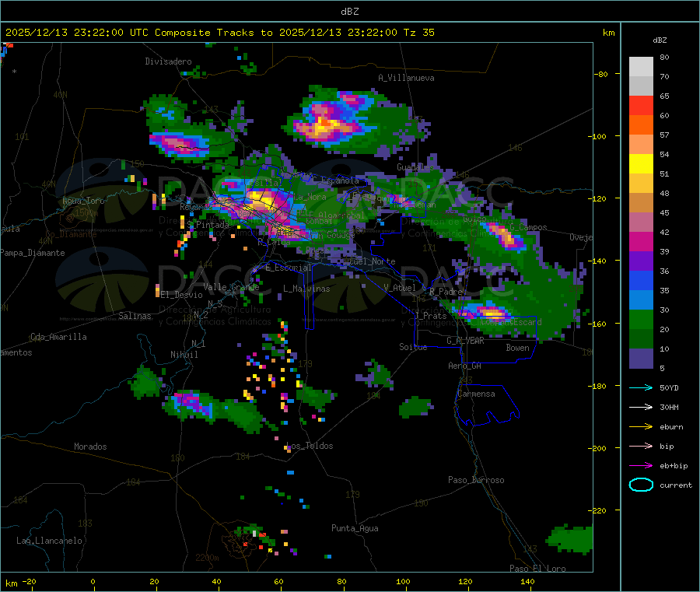Click the 'Agua_Toro' map label
Image resolution: width=700 pixels, height=592 pixels.
[83, 201]
